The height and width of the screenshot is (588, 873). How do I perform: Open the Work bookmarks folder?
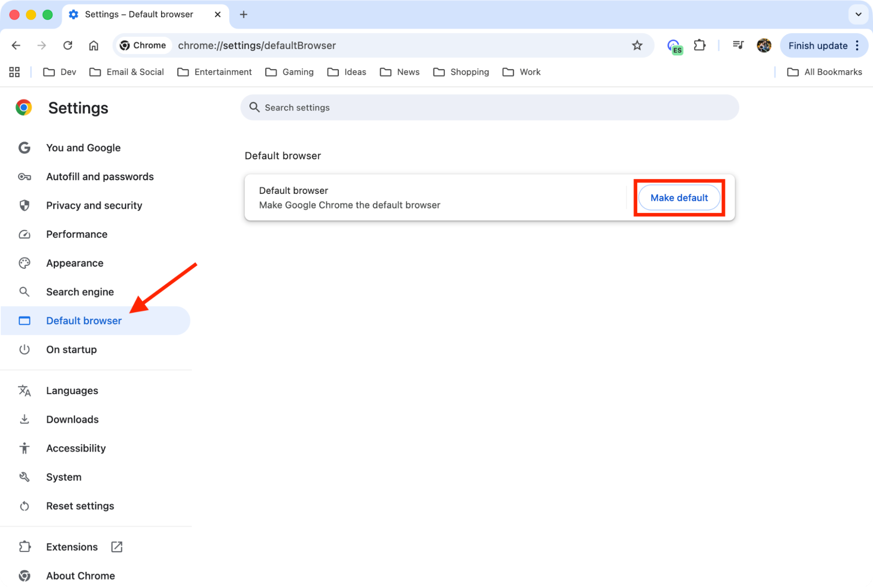tap(521, 72)
